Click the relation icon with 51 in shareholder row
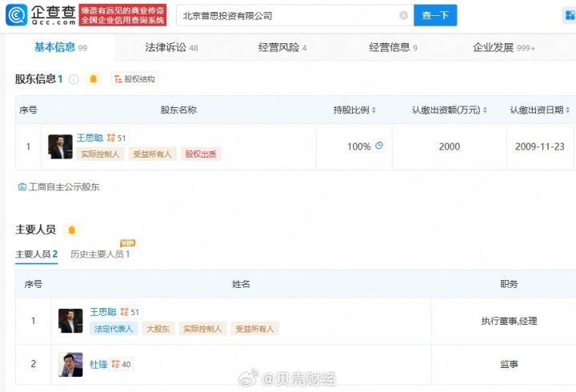This screenshot has height=392, width=576. 117,138
